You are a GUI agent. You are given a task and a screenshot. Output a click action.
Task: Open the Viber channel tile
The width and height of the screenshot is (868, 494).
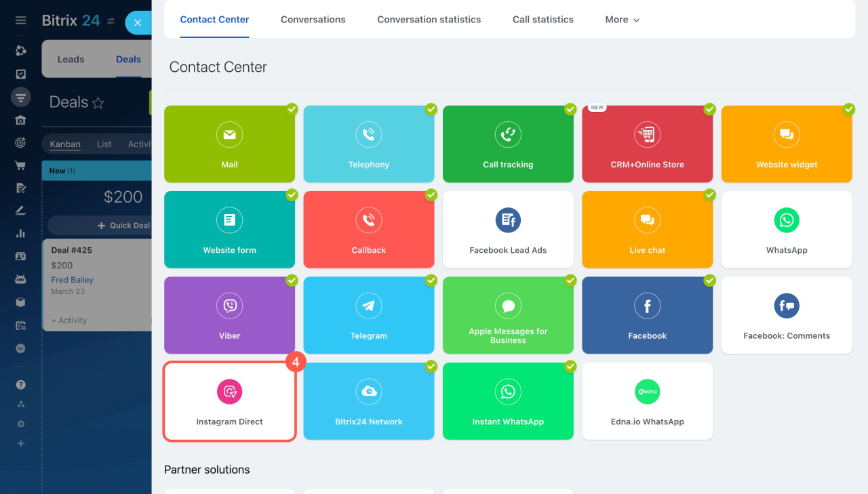229,315
